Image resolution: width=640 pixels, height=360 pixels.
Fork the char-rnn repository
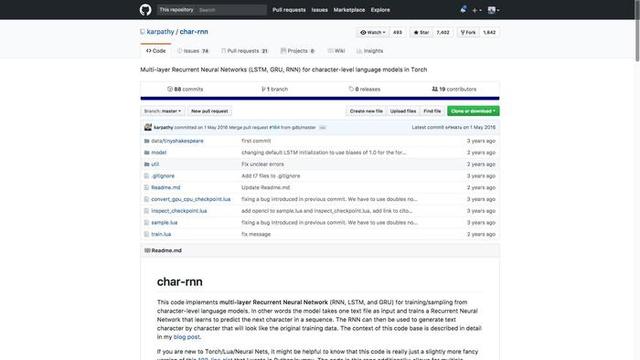point(468,32)
